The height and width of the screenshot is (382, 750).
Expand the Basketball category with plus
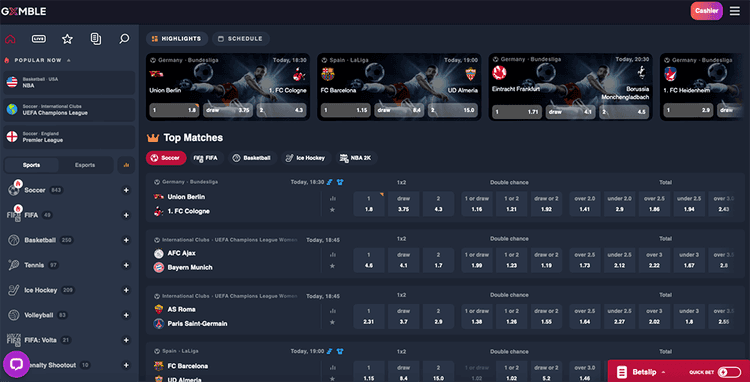click(x=126, y=240)
